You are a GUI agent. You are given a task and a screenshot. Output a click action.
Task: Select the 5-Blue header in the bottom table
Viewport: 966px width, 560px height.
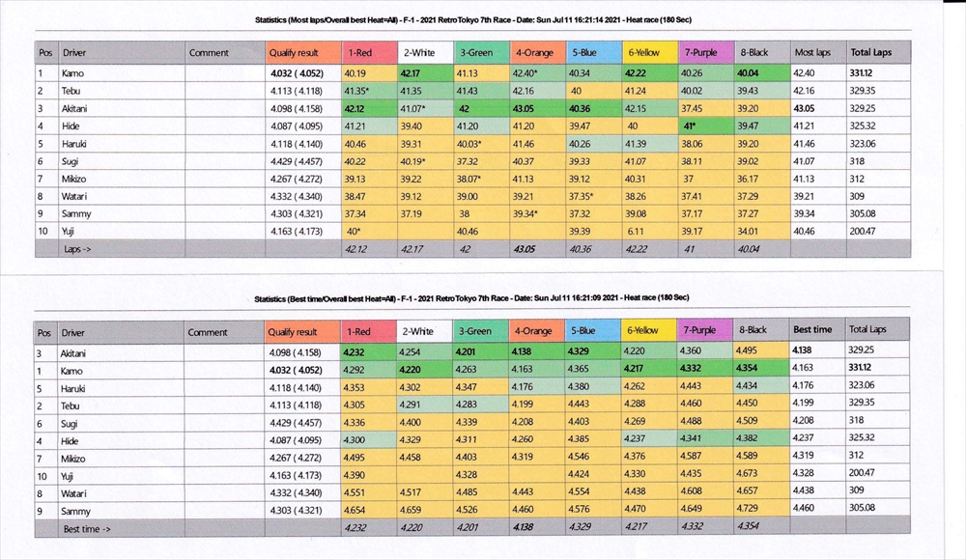point(592,331)
